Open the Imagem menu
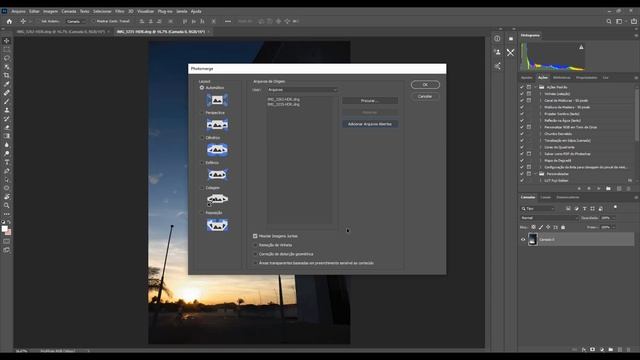640x360 pixels. coord(50,11)
